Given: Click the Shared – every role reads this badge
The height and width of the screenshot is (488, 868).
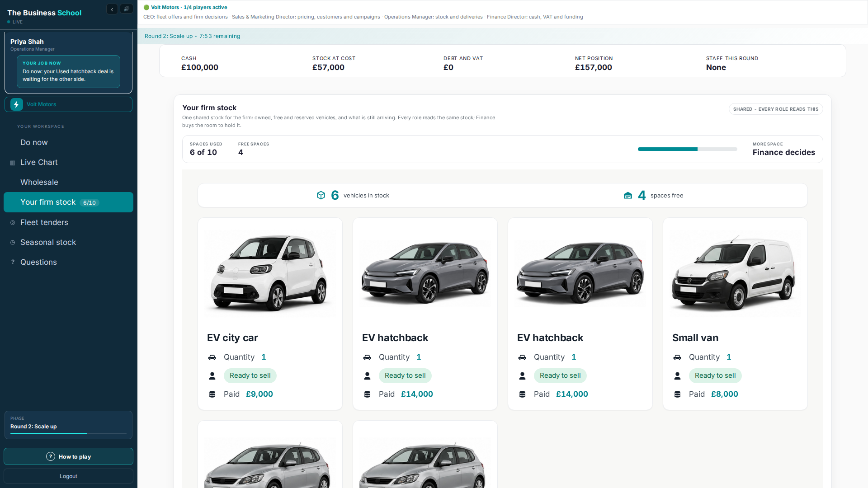Looking at the screenshot, I should (x=776, y=109).
